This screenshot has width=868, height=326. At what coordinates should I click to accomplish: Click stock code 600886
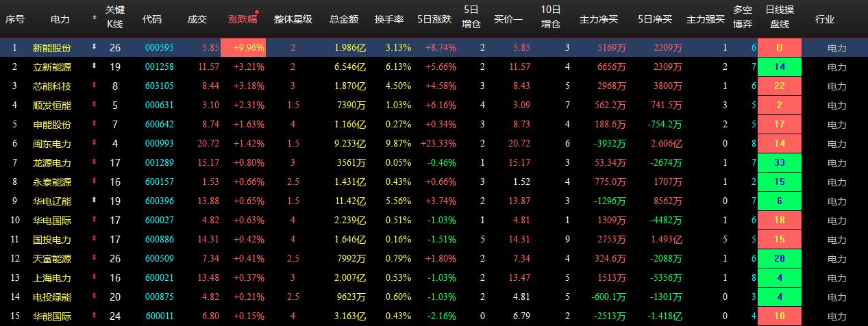click(x=160, y=240)
